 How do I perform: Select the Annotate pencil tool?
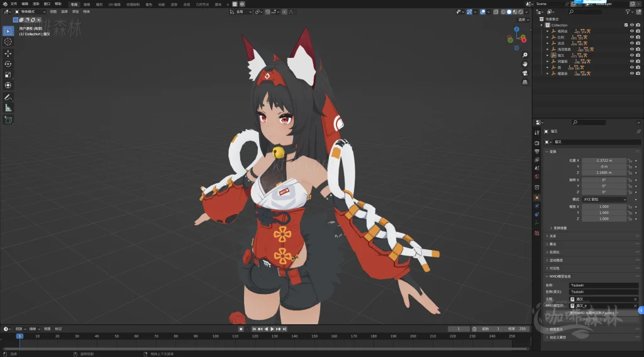[x=8, y=97]
